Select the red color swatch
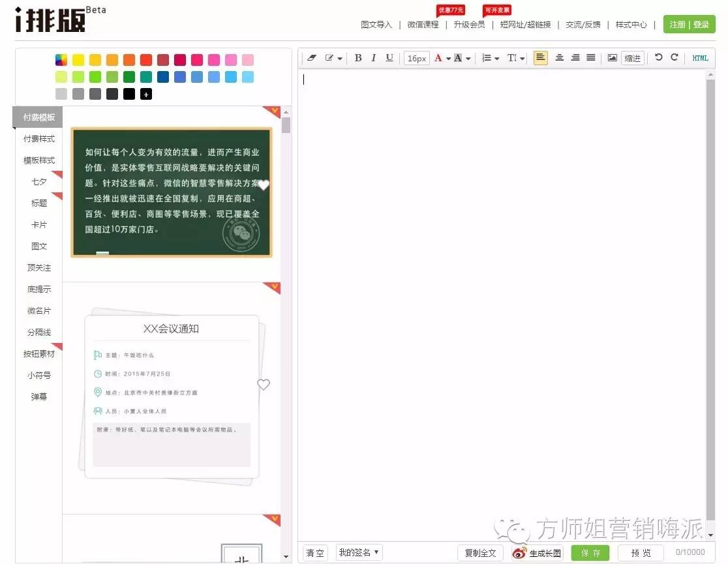Viewport: 728px width, 566px height. click(147, 59)
